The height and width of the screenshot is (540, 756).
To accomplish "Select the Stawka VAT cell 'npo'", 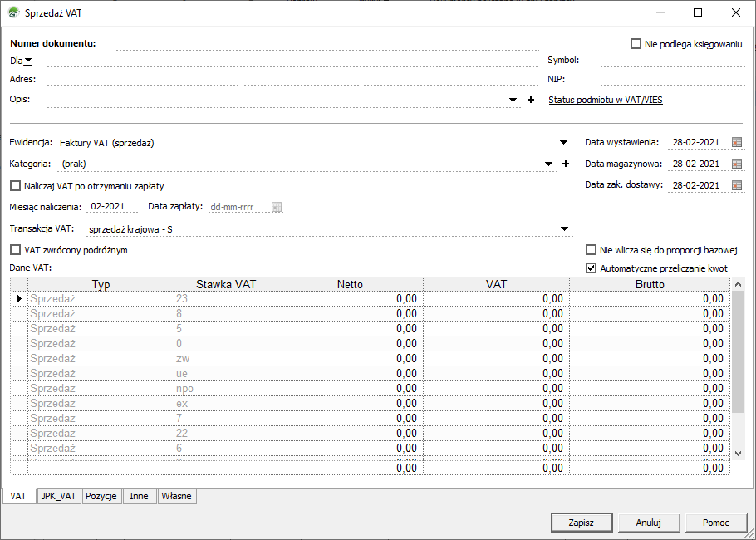I will point(225,389).
